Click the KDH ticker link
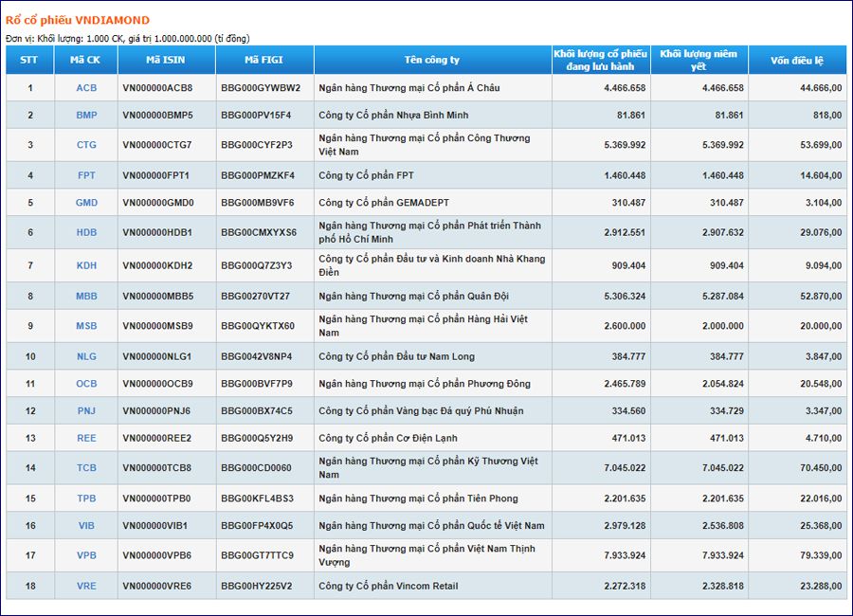 coord(86,265)
